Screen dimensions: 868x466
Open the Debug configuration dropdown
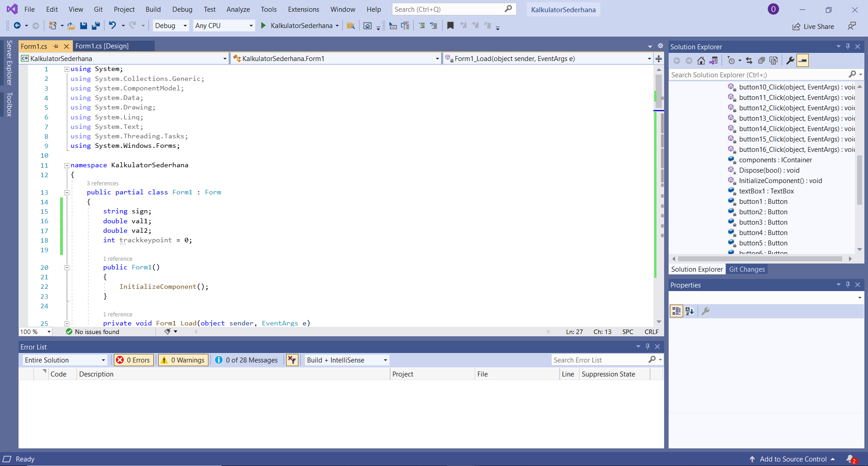pyautogui.click(x=171, y=26)
